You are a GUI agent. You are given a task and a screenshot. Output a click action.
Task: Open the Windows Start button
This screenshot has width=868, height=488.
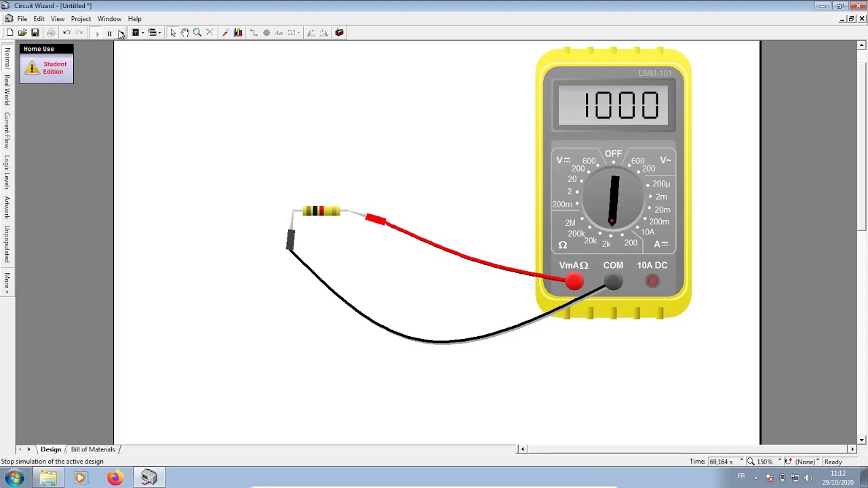14,478
